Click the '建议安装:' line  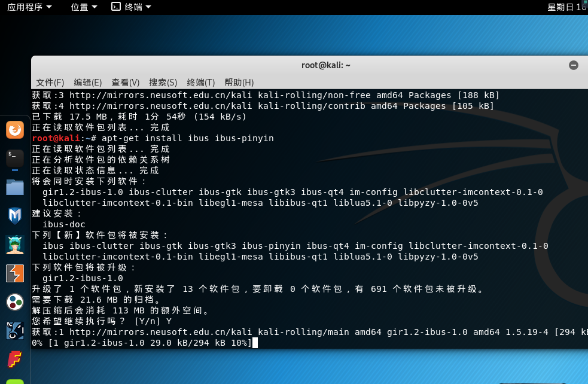[57, 214]
